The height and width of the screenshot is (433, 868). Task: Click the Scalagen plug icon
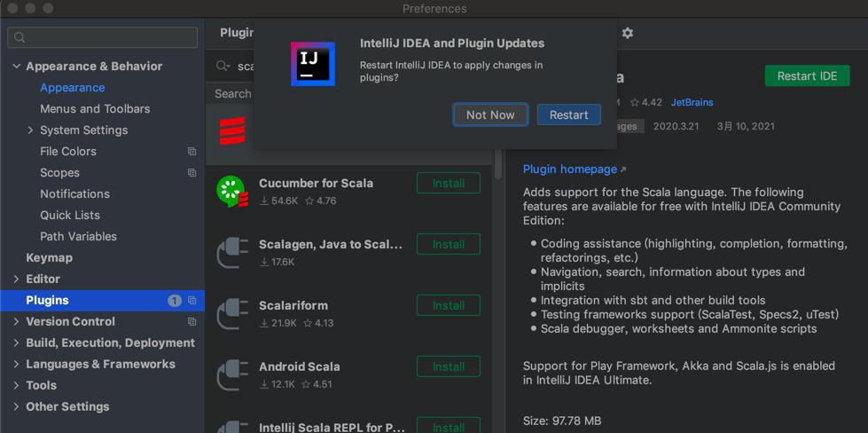coord(232,253)
